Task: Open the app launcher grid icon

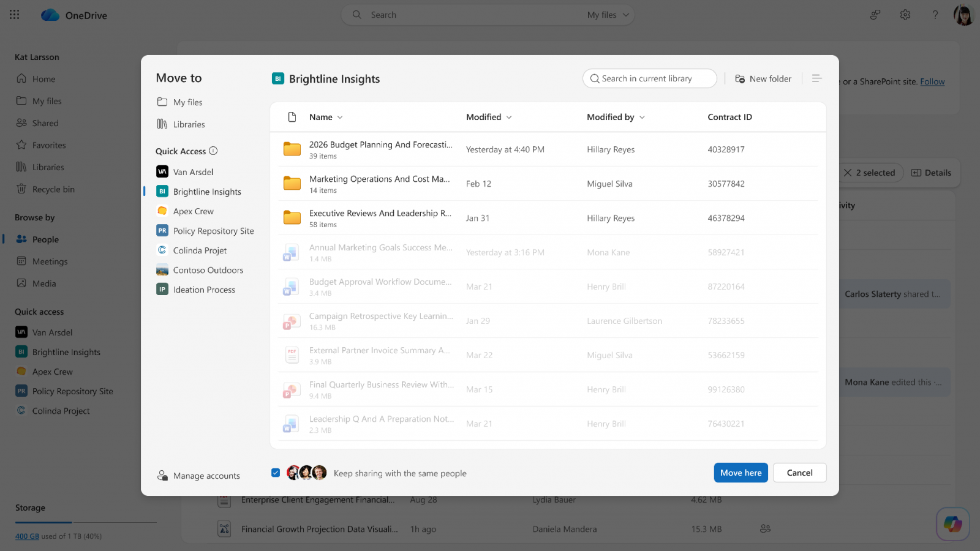Action: tap(13, 14)
